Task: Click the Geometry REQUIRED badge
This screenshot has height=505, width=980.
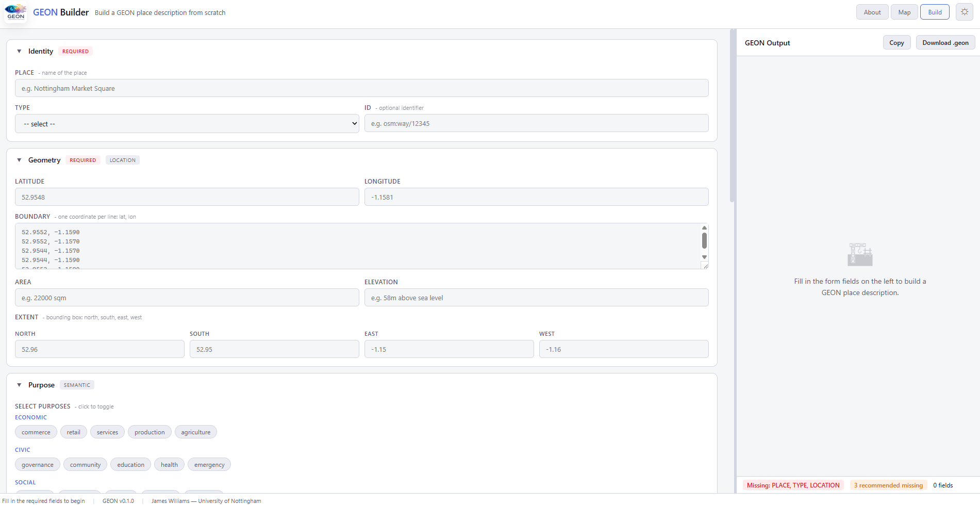Action: 83,160
